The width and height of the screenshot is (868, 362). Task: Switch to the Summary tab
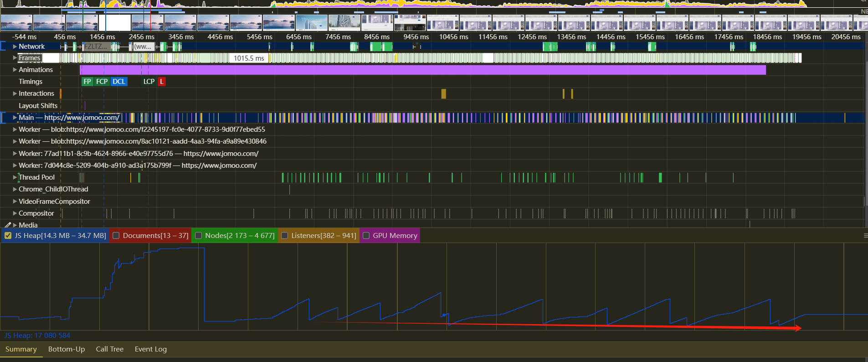21,349
